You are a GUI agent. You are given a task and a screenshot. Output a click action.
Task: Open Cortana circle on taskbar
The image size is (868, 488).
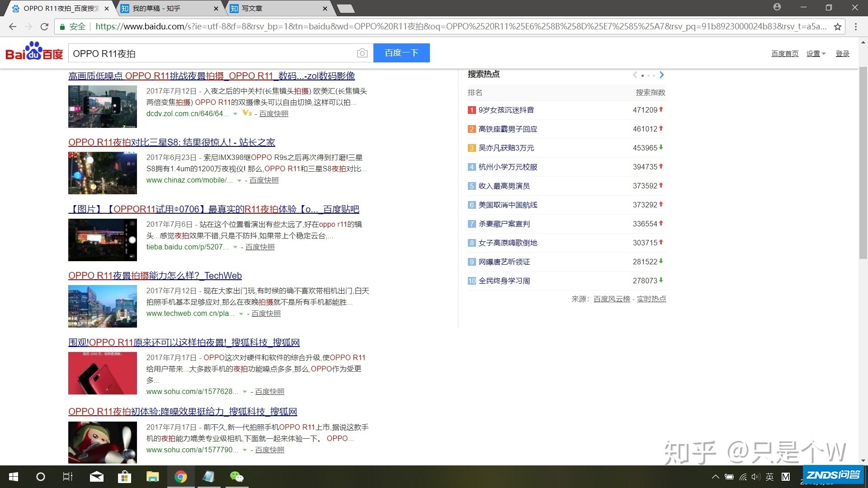click(x=40, y=477)
